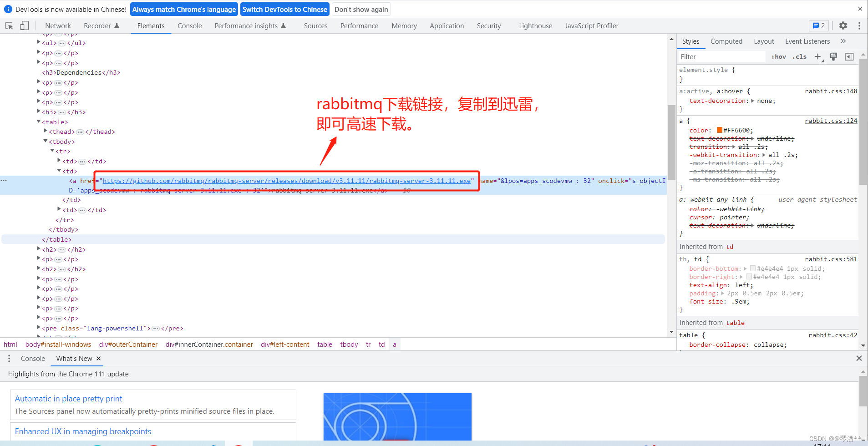
Task: Open DevTools more options menu
Action: 859,26
